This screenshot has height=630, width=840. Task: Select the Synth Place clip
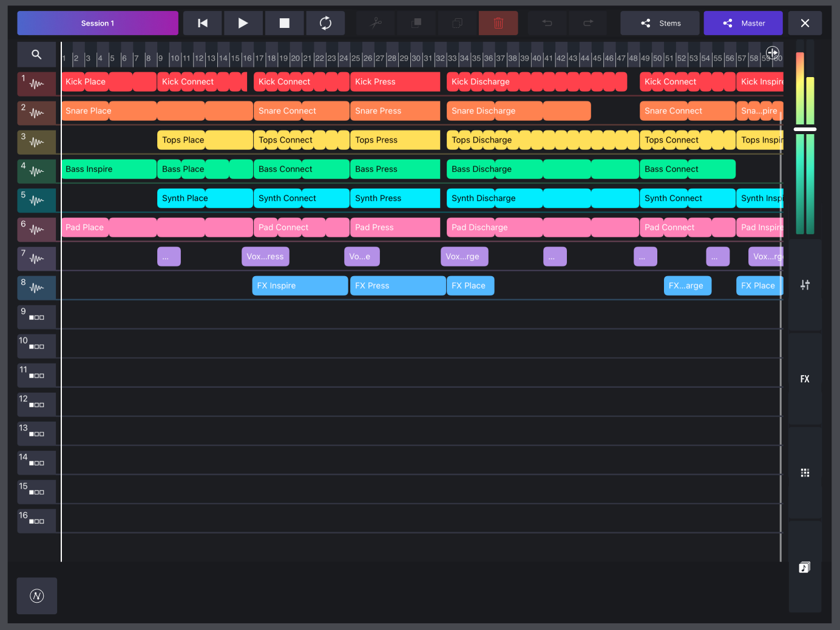pos(205,198)
